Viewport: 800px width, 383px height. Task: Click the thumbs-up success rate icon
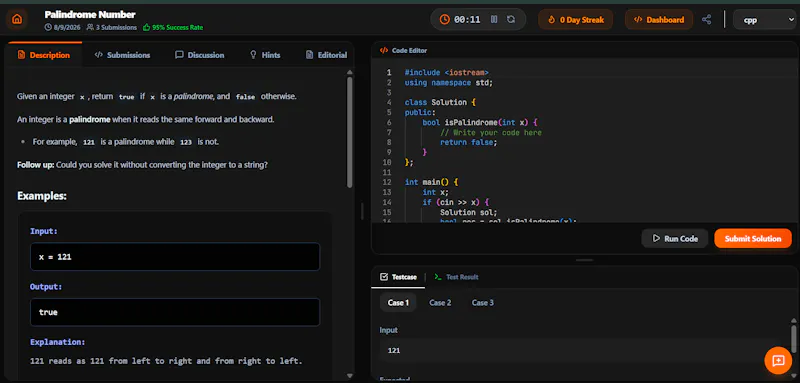click(x=146, y=28)
